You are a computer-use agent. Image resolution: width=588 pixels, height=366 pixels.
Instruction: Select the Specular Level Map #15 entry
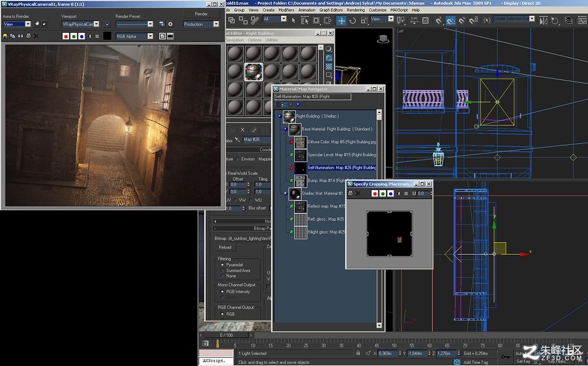point(342,155)
